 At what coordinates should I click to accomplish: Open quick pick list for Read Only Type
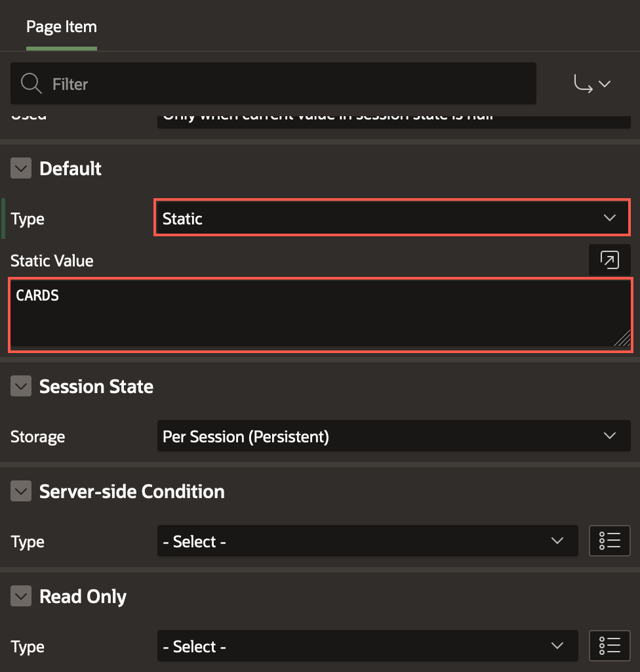(609, 646)
